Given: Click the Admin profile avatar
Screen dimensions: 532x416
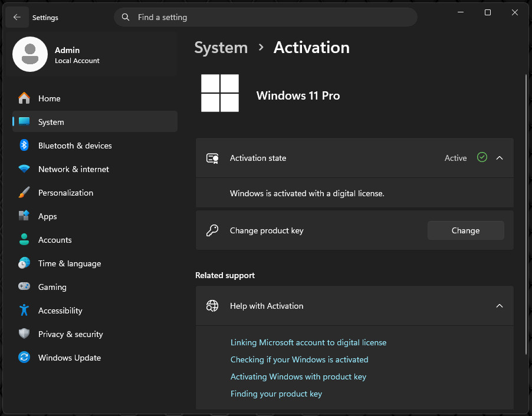Looking at the screenshot, I should pyautogui.click(x=30, y=54).
